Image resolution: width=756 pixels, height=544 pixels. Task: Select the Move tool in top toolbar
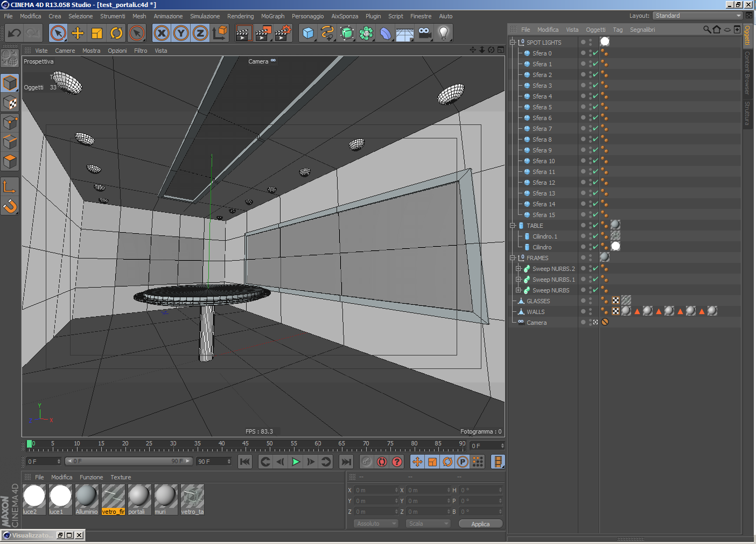coord(78,33)
